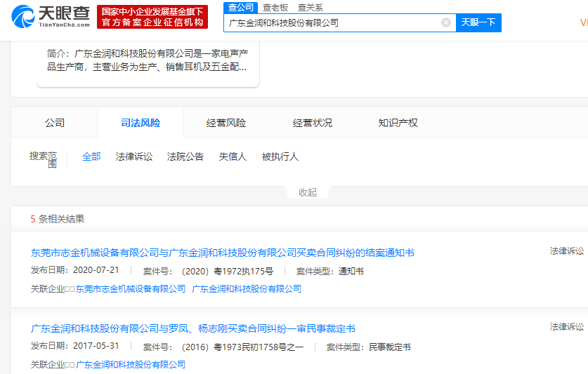This screenshot has height=374, width=588.
Task: Click the red official credit agency banner
Action: pyautogui.click(x=152, y=17)
